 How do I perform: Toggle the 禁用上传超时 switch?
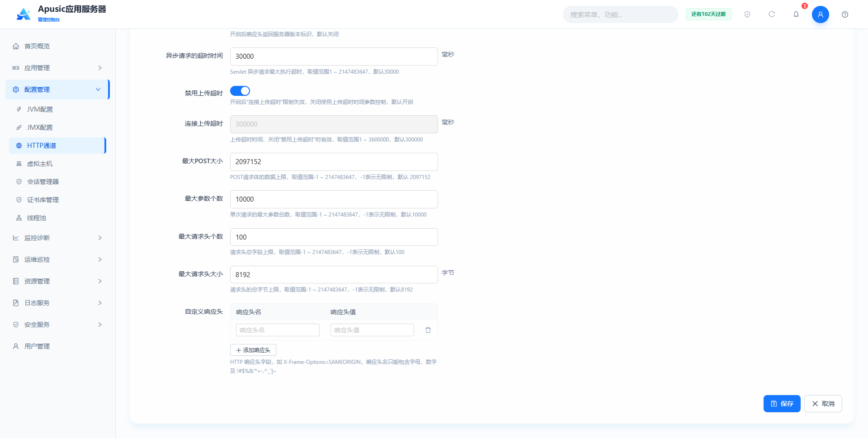240,91
